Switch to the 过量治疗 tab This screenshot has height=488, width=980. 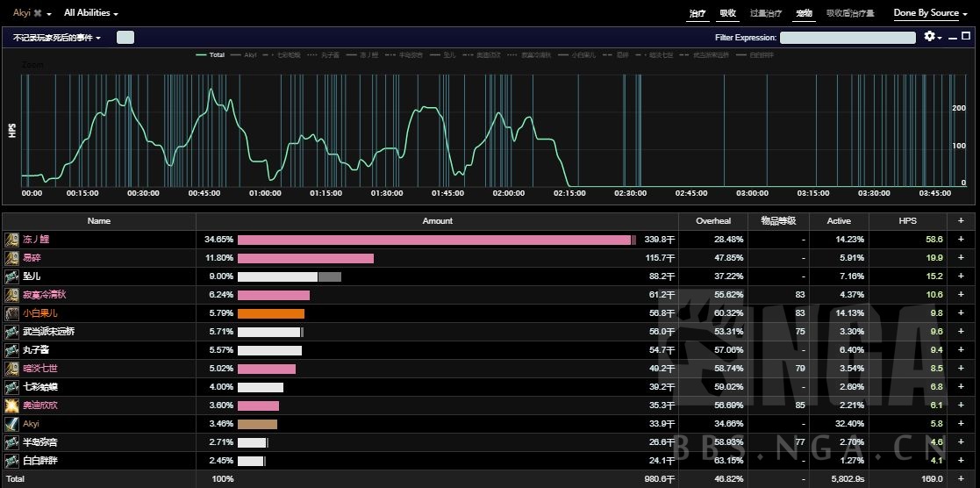[x=766, y=13]
